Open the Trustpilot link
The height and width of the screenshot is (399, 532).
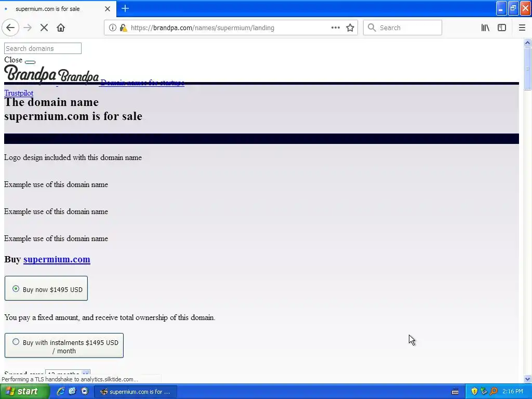19,93
